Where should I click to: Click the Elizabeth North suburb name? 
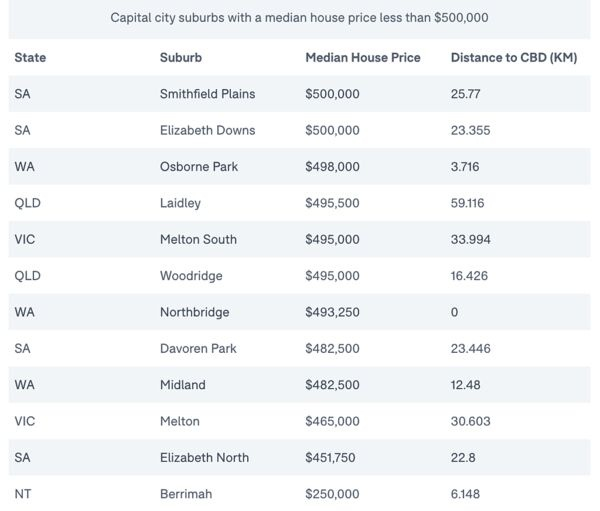(205, 457)
